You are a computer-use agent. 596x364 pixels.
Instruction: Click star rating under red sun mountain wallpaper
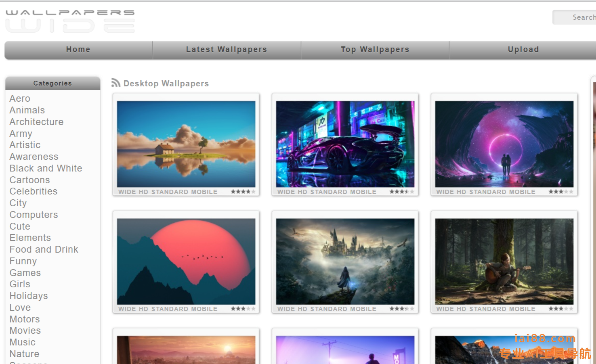tap(243, 309)
